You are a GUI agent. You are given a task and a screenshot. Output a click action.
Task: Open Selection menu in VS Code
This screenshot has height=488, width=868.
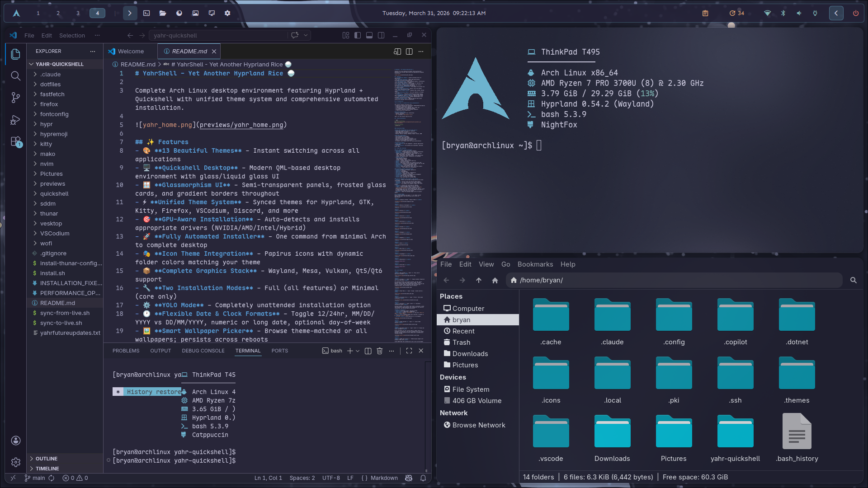coord(72,35)
